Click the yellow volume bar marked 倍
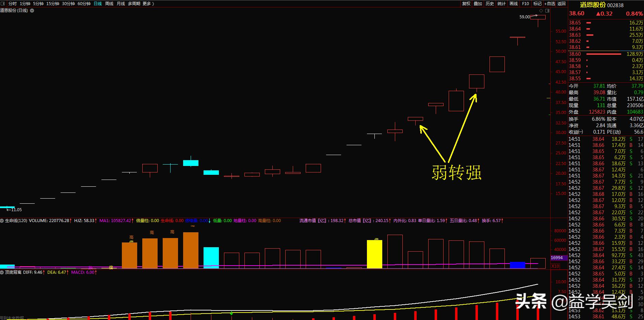 374,254
